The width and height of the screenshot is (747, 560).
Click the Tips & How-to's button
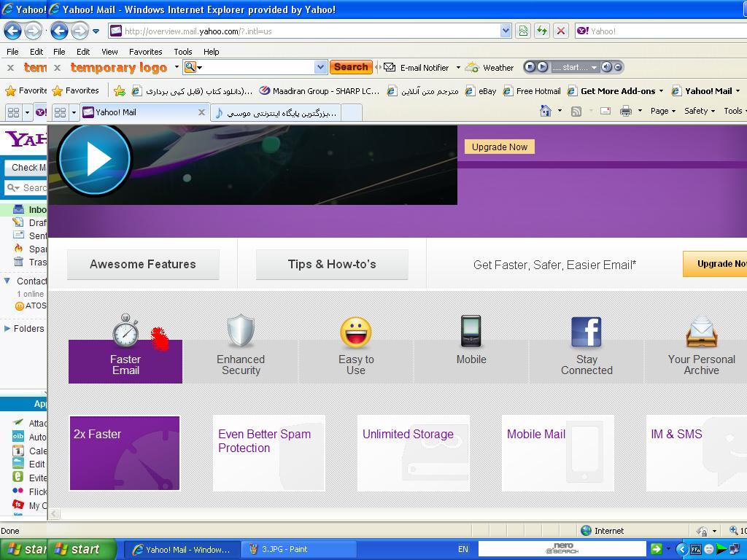coord(332,264)
